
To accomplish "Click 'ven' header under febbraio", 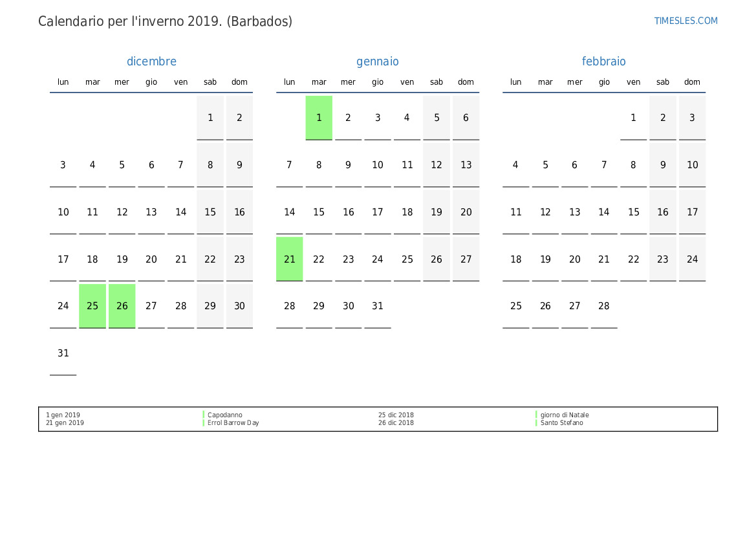I will [x=634, y=82].
